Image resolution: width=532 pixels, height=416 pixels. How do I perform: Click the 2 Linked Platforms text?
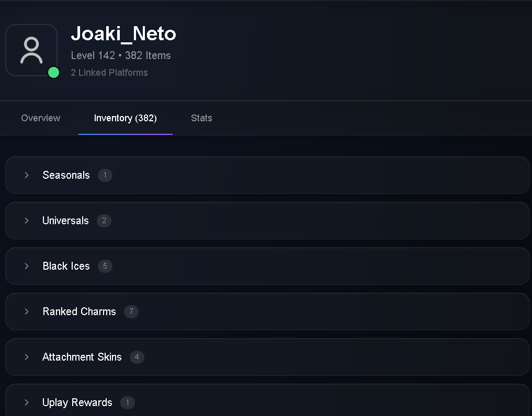109,73
